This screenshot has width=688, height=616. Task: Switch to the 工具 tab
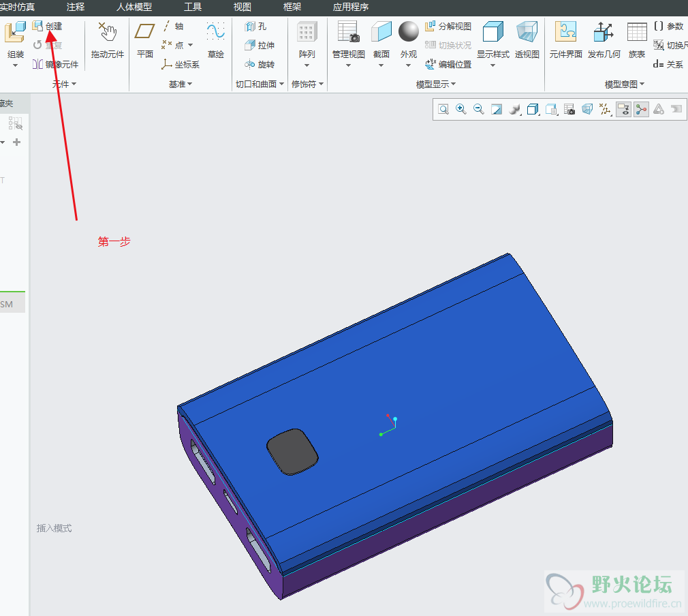193,7
